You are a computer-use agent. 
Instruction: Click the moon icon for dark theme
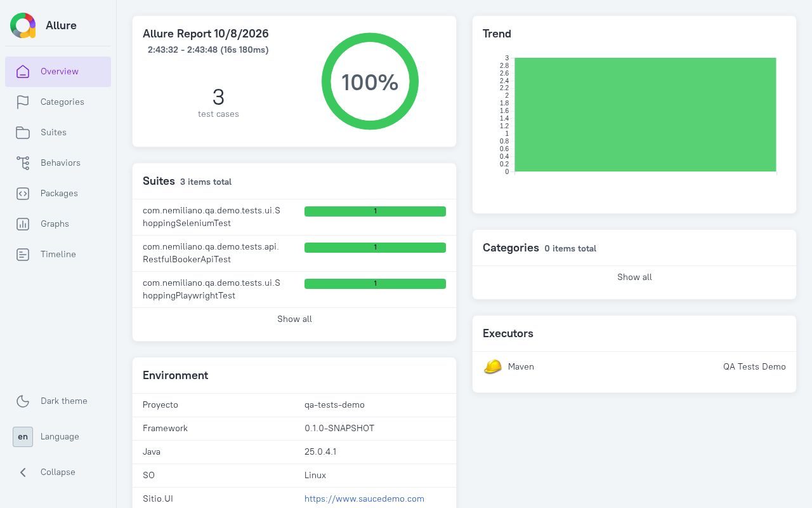coord(23,401)
